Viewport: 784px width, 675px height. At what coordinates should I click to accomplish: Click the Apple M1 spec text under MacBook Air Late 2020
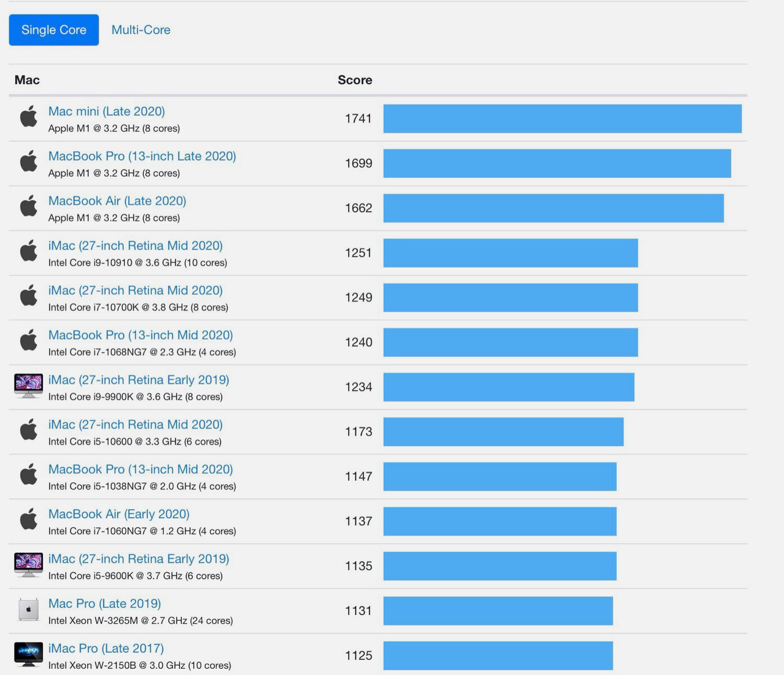[x=114, y=218]
